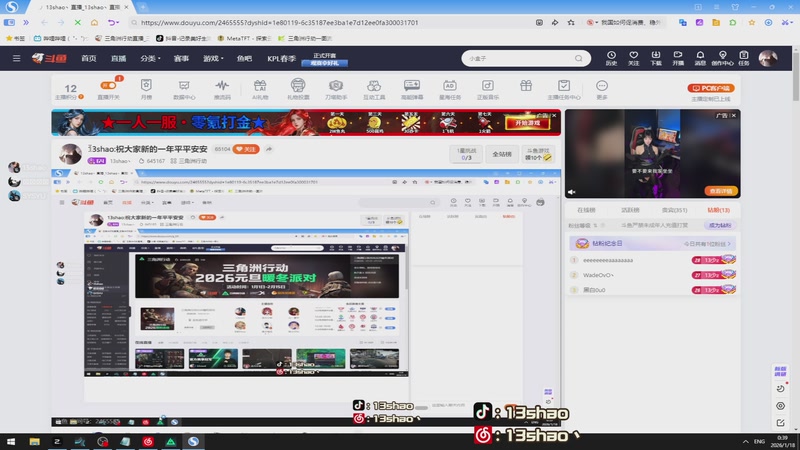The image size is (800, 450).
Task: Close the banner advertisement
Action: (x=554, y=115)
